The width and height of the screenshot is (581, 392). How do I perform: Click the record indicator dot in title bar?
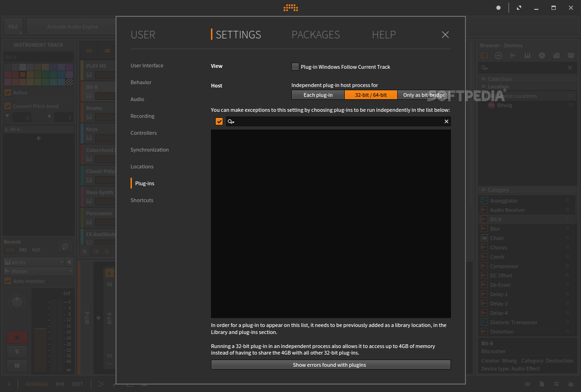coord(498,7)
